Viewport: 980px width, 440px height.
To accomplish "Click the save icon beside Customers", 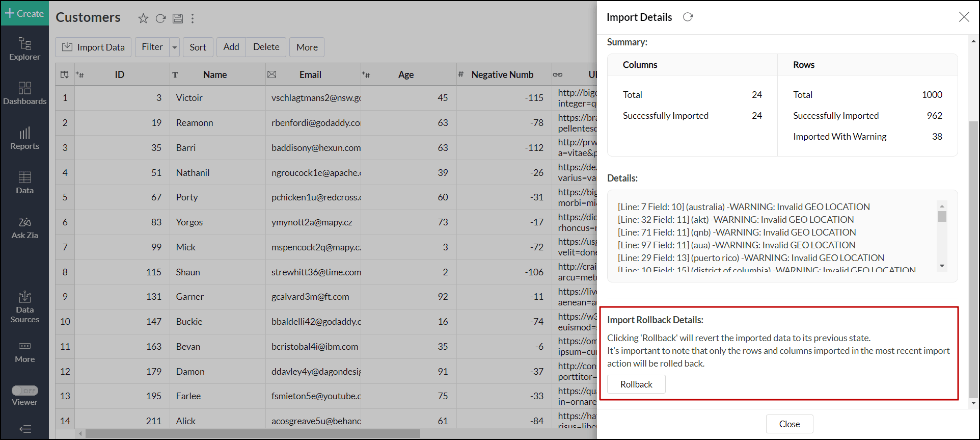I will 178,19.
